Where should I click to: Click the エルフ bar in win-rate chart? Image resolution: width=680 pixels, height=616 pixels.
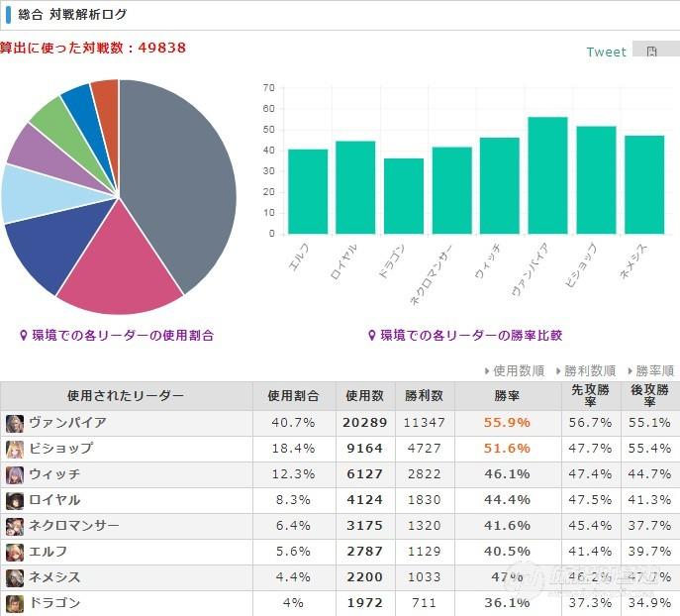[308, 192]
